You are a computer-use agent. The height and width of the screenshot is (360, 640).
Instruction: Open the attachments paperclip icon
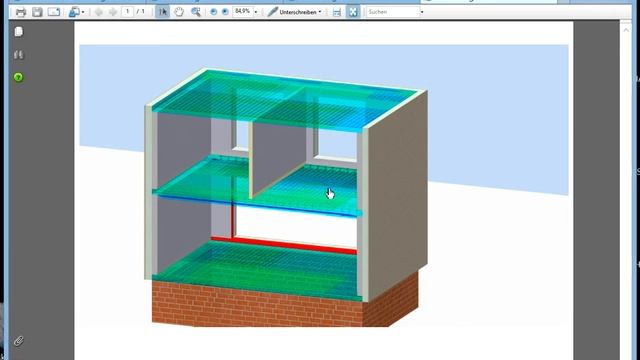18,341
